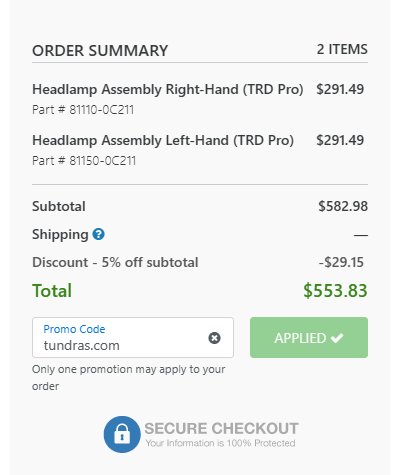Open the Headlamp Assembly Right-Hand (TRD Pro) item
This screenshot has width=394, height=475.
click(x=168, y=90)
